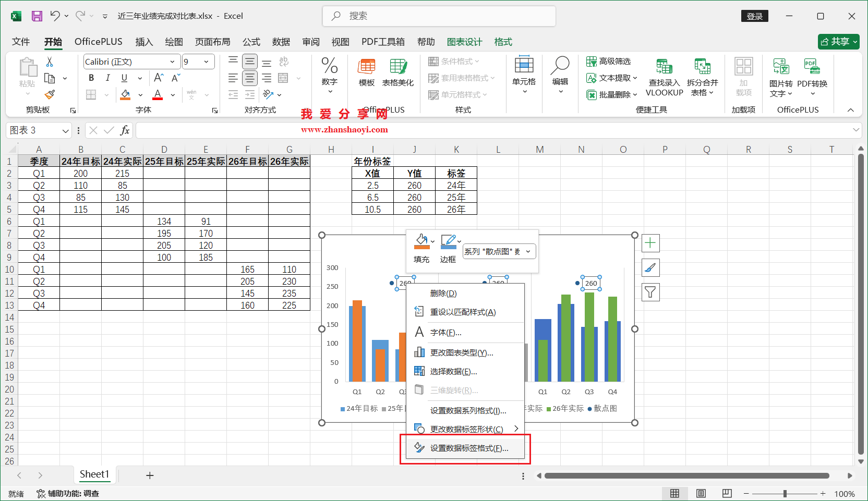Click the search box in title bar
The width and height of the screenshot is (868, 501).
click(439, 16)
